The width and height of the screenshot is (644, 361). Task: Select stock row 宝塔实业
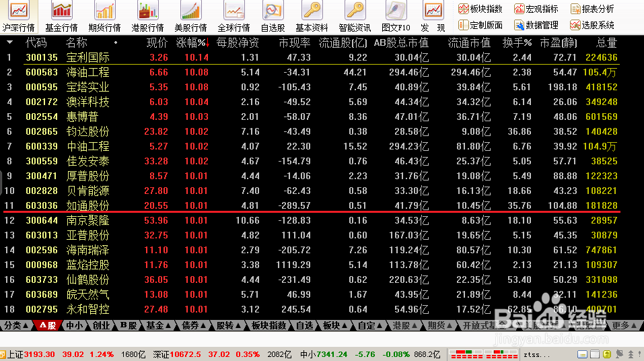click(x=310, y=87)
